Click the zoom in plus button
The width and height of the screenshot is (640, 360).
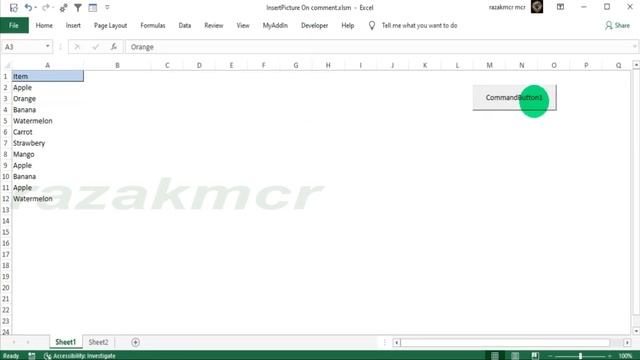[610, 356]
